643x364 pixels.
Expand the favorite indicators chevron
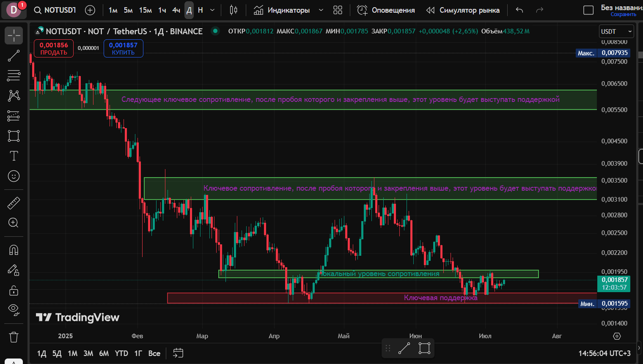(321, 10)
